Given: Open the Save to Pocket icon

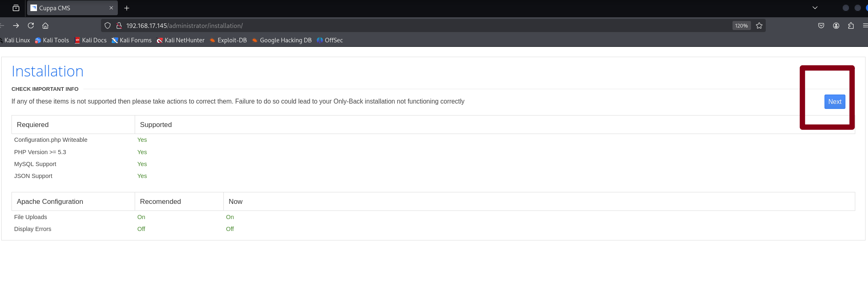Looking at the screenshot, I should coord(821,25).
